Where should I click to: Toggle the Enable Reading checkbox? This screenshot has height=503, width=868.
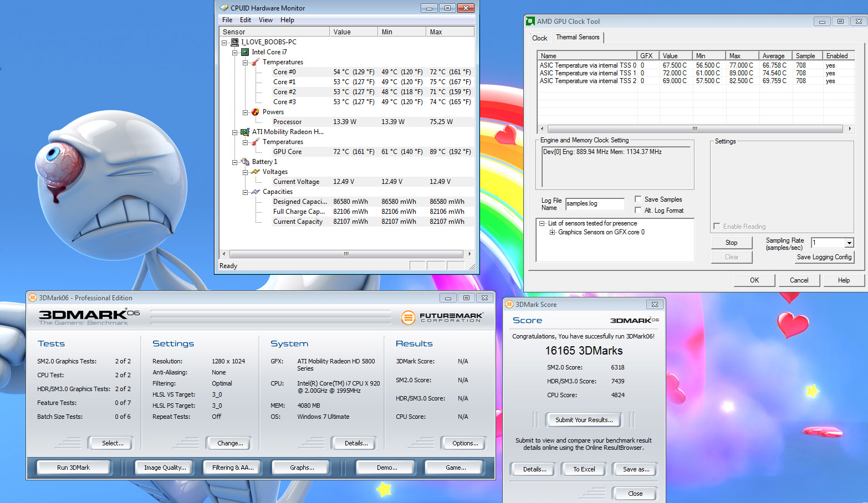(717, 226)
